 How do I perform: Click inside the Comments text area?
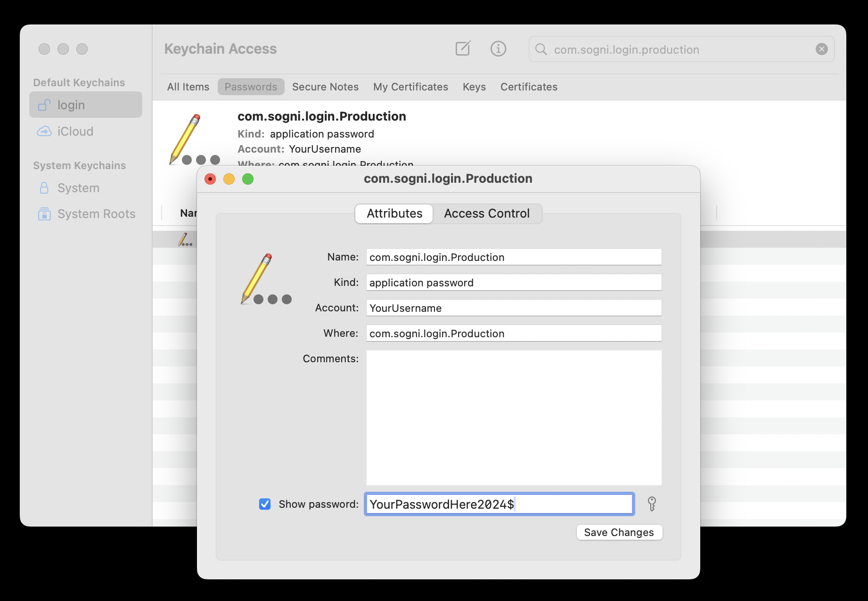pos(514,417)
